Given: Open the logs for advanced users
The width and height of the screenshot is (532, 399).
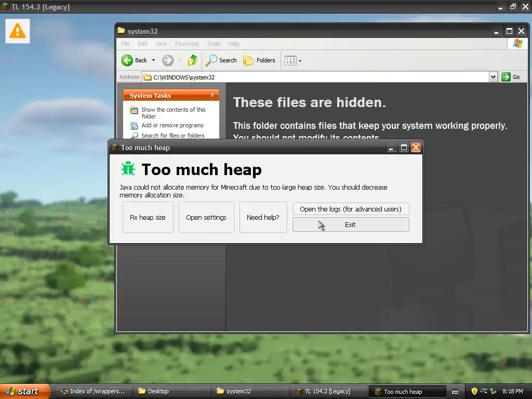Looking at the screenshot, I should click(351, 209).
